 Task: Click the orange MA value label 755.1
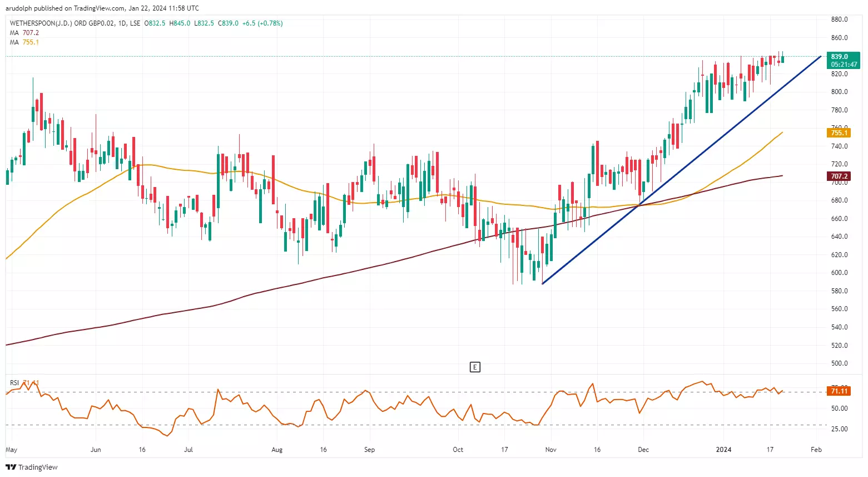point(839,132)
